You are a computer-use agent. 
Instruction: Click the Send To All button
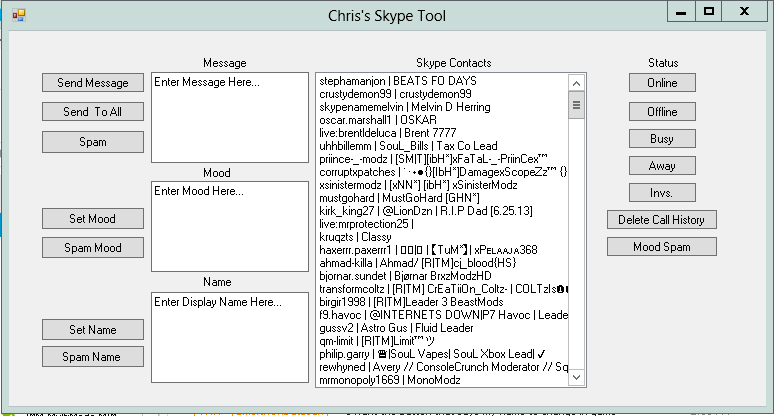[93, 112]
